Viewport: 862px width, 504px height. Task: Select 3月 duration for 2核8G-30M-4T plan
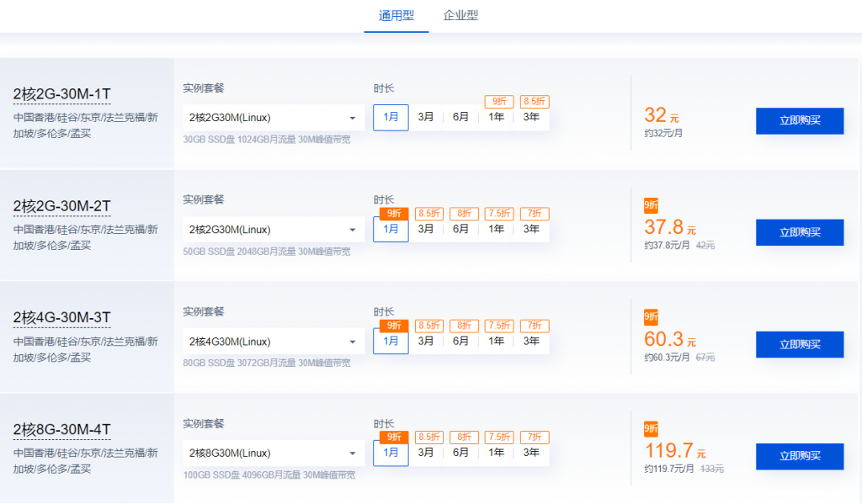click(426, 453)
